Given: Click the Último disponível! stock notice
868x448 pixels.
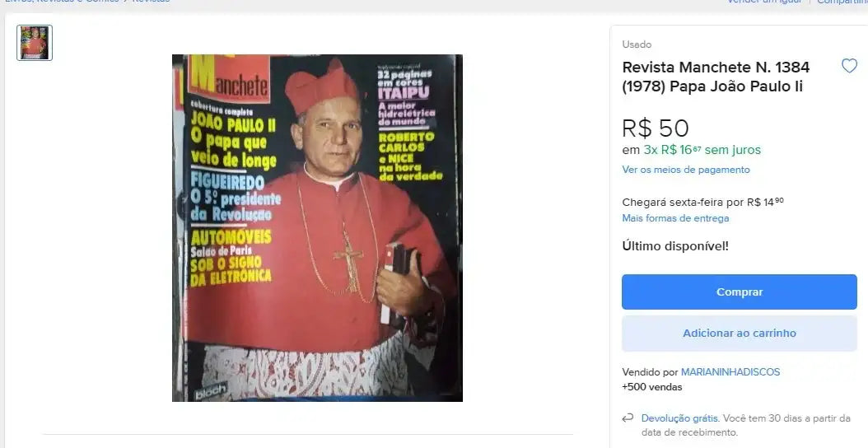Looking at the screenshot, I should (674, 246).
